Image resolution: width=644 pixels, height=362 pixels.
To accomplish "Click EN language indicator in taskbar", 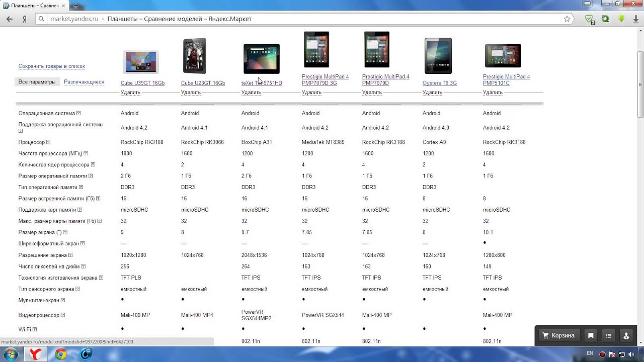I will [x=590, y=353].
